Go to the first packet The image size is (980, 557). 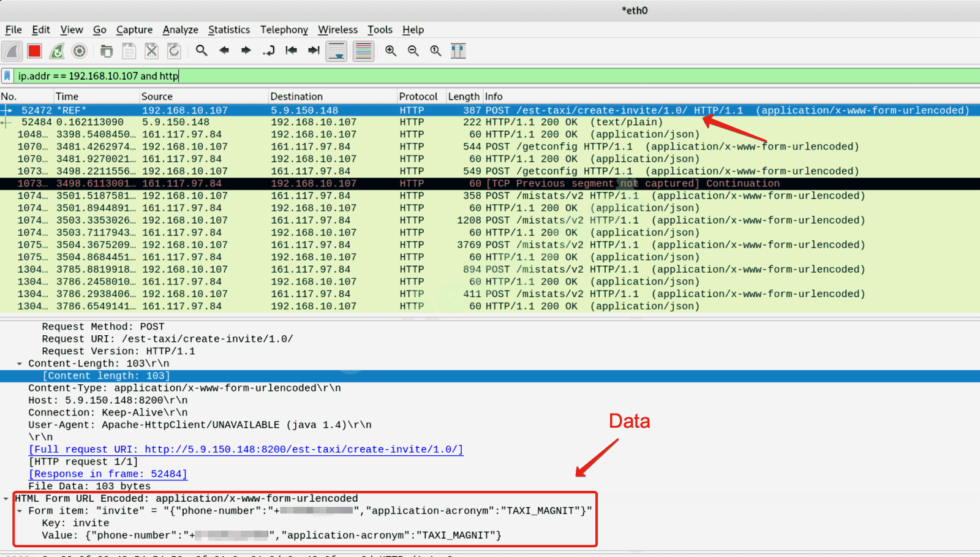click(291, 51)
